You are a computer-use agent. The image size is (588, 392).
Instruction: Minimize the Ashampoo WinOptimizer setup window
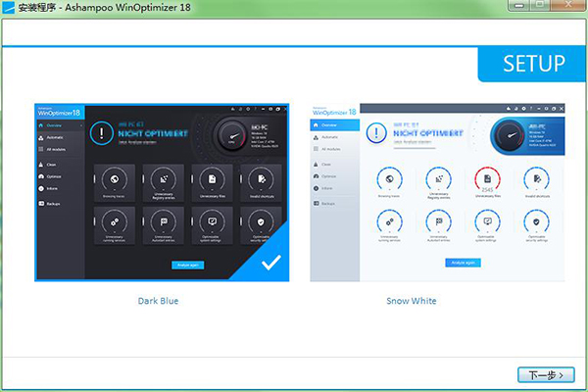click(519, 5)
